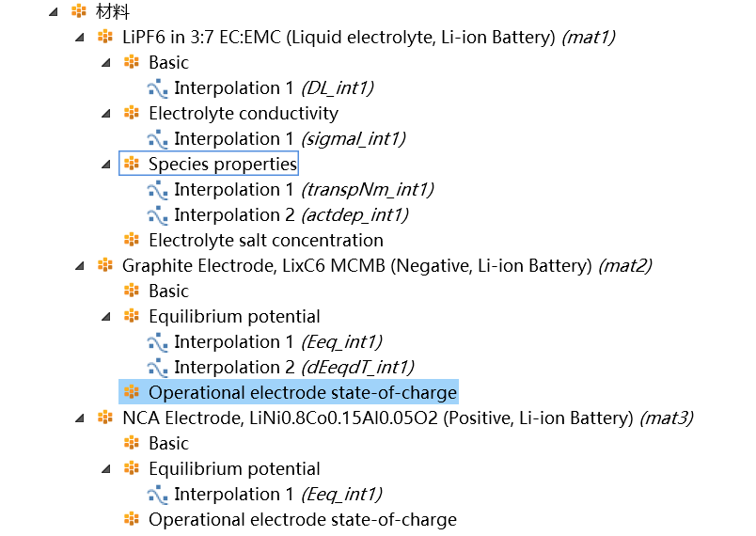
Task: Collapse the NCA Electrode mat3 node
Action: 79,418
